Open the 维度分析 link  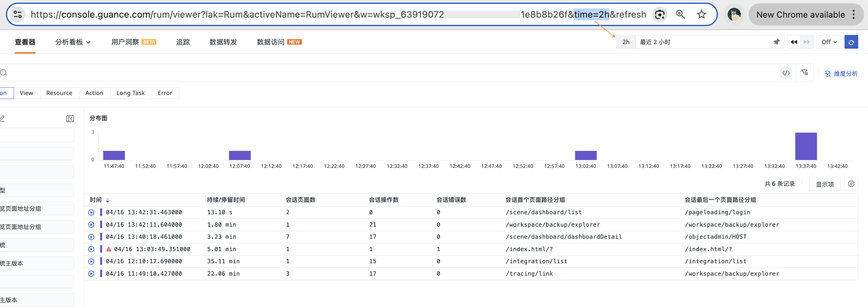coord(841,73)
